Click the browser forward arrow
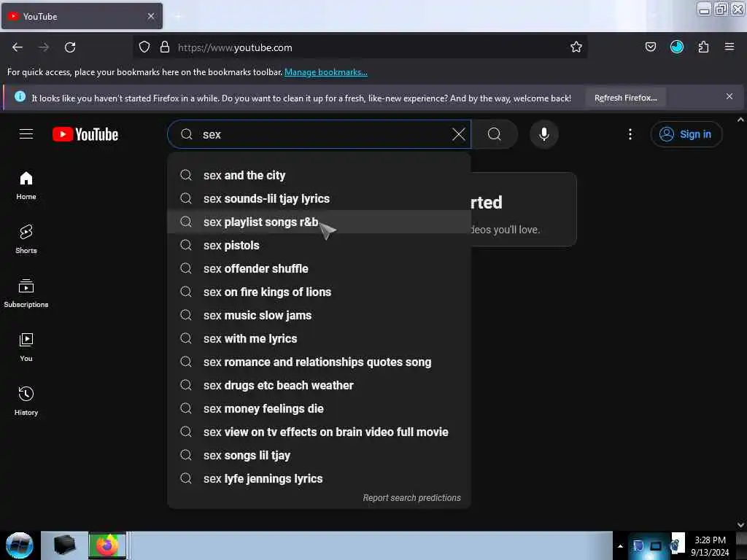747x560 pixels. point(44,47)
